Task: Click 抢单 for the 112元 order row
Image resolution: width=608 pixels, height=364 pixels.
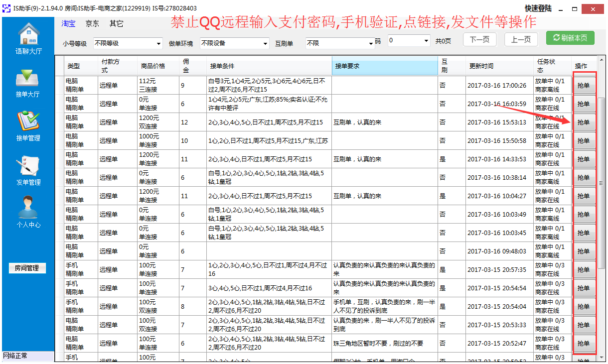Action: (583, 86)
